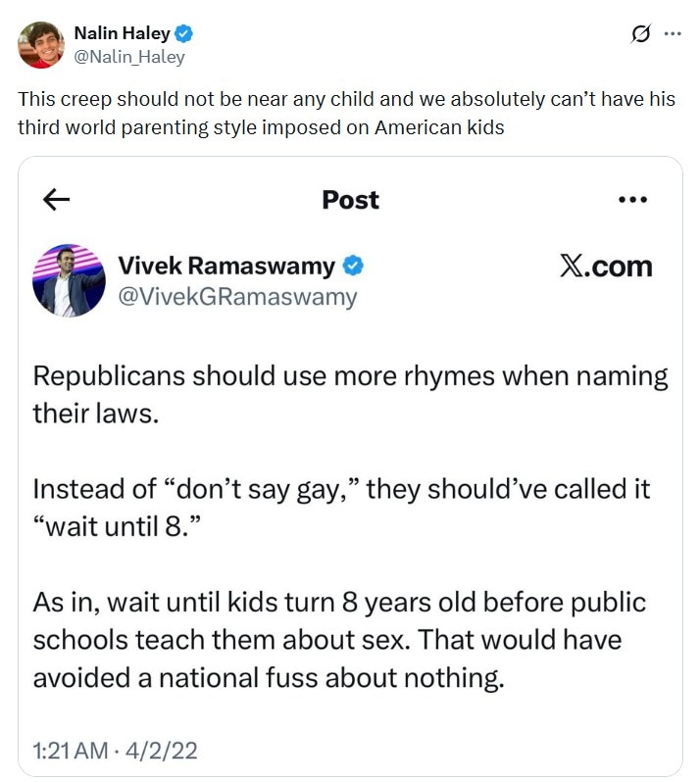Click the paragraph mentioning "don't say gay"
700x782 pixels.
coord(341,506)
